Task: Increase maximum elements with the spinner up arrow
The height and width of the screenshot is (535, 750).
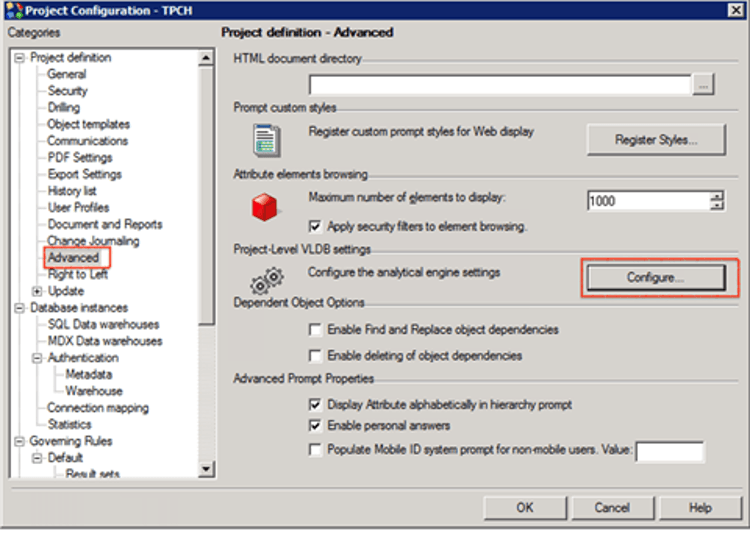Action: click(x=716, y=196)
